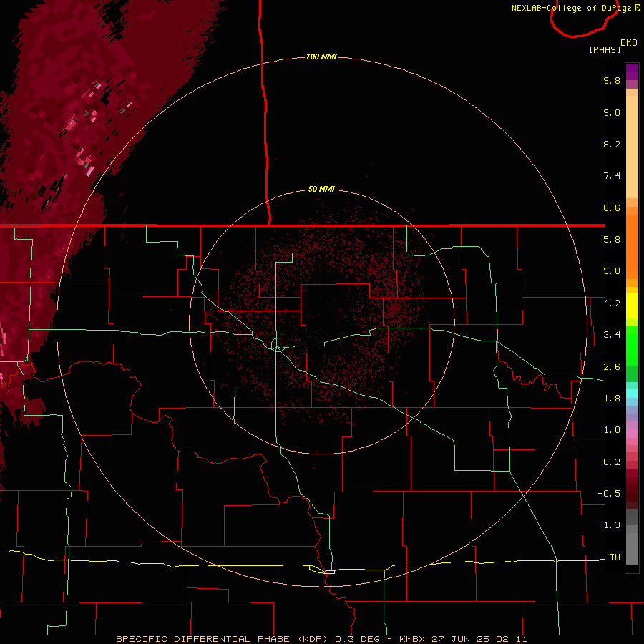Click the 6.6 scale label
Viewport: 644px width, 644px height.
(612, 208)
